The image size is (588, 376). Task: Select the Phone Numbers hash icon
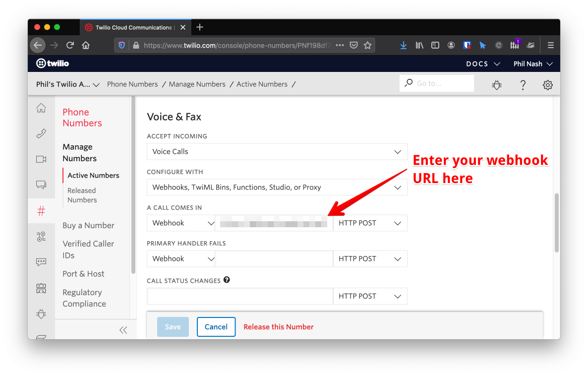[x=41, y=211]
